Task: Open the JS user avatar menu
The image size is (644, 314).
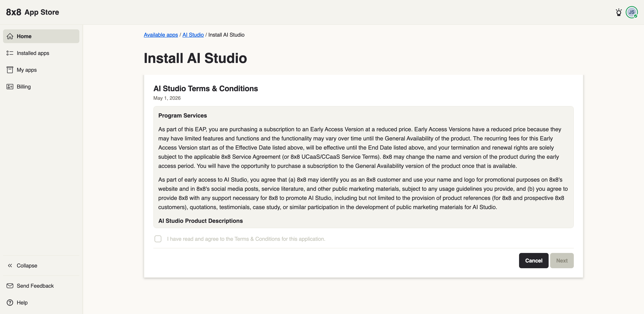Action: [x=632, y=12]
